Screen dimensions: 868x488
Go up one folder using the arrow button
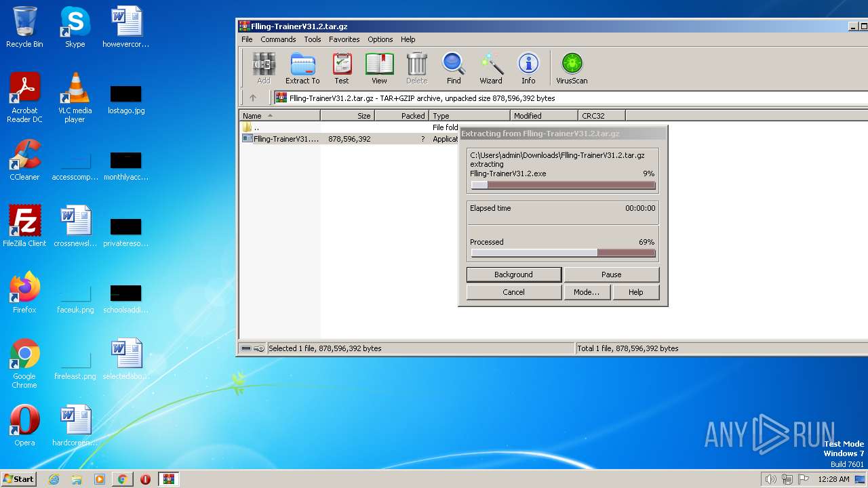coord(253,98)
